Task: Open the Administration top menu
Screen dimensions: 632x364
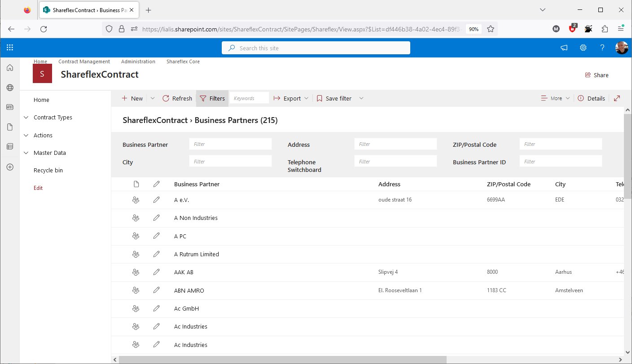Action: click(138, 61)
